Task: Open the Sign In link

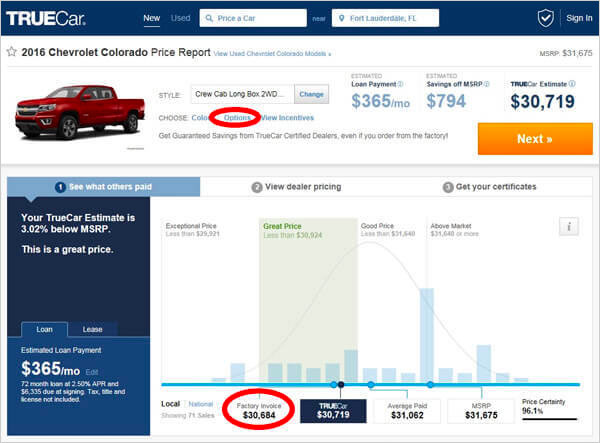Action: click(x=579, y=18)
